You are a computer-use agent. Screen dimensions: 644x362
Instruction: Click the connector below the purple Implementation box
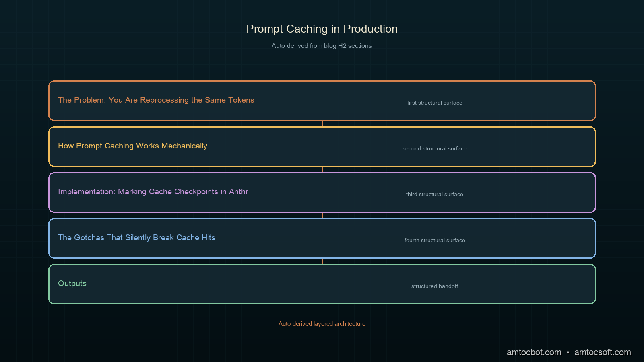coord(322,216)
